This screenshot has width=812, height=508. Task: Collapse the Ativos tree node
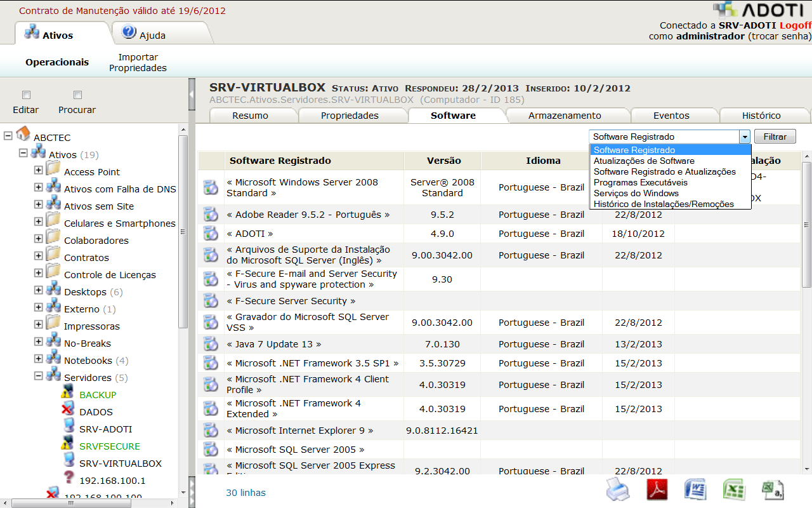(x=23, y=153)
